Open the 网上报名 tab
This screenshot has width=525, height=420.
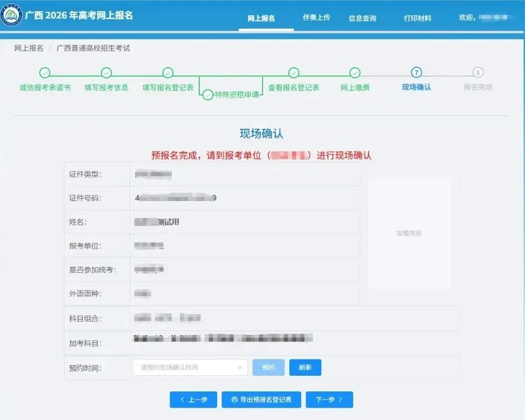point(261,18)
